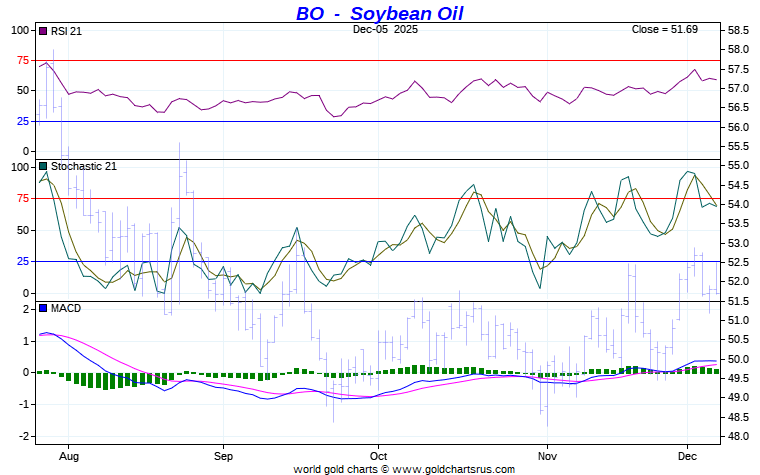Click the purple RSI 21 legend square
This screenshot has height=475, width=760.
43,30
